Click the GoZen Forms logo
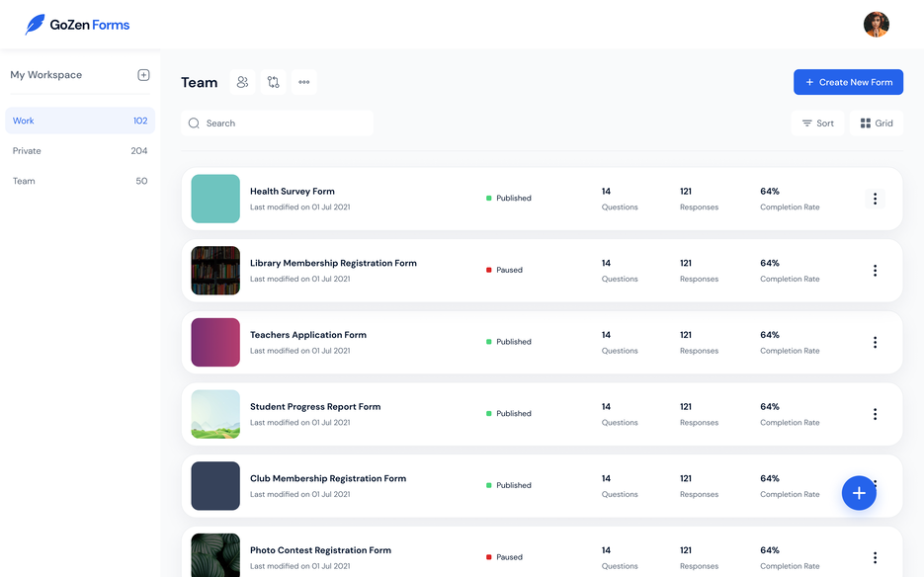The image size is (924, 577). tap(78, 25)
